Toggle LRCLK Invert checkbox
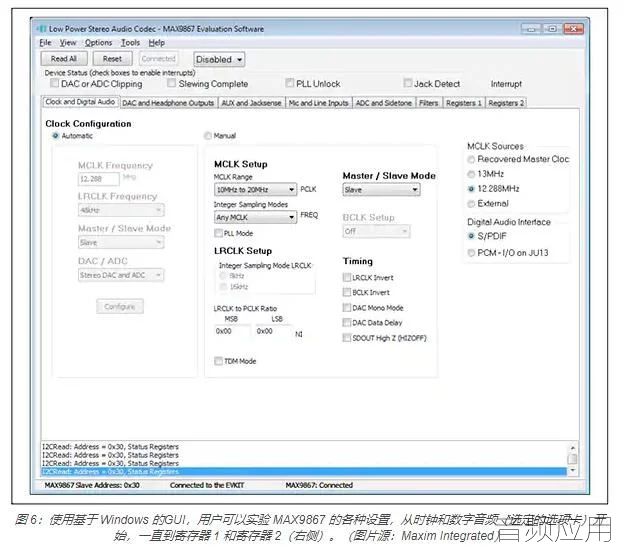The height and width of the screenshot is (553, 624). (347, 277)
